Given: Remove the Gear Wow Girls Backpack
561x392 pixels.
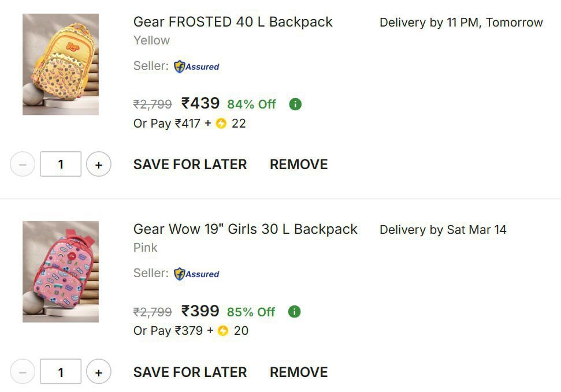Looking at the screenshot, I should click(x=299, y=372).
